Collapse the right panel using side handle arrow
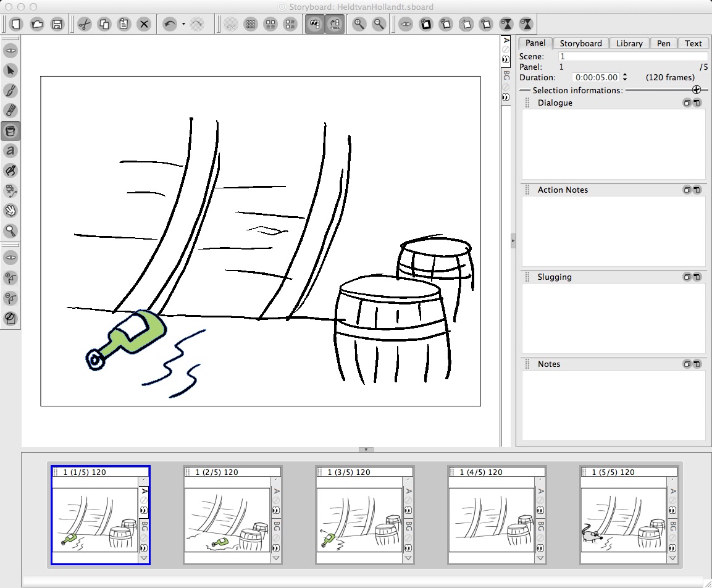 (x=513, y=240)
